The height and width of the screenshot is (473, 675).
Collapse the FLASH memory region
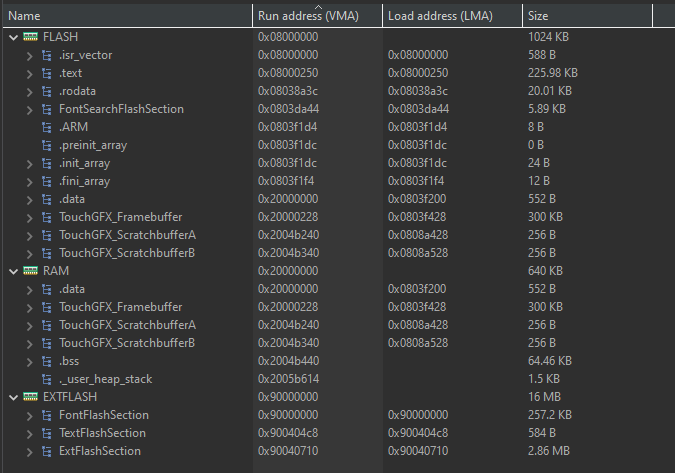[x=13, y=37]
